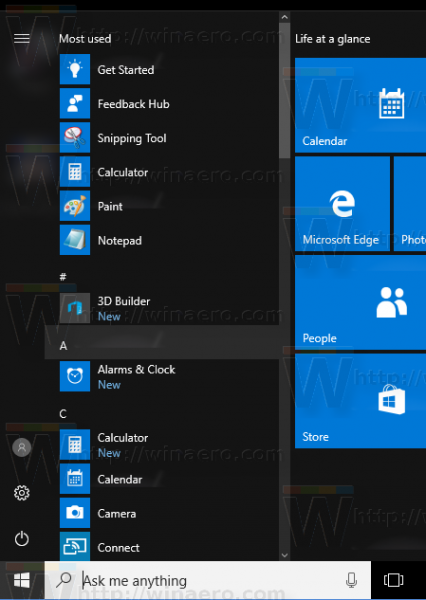Open the People tile
Viewport: 426px width, 600px height.
361,302
